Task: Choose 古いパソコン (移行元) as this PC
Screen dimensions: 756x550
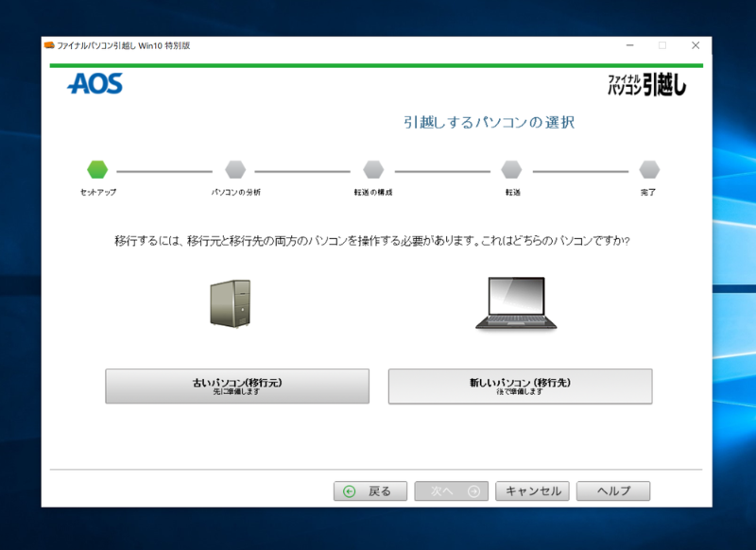Action: click(237, 386)
